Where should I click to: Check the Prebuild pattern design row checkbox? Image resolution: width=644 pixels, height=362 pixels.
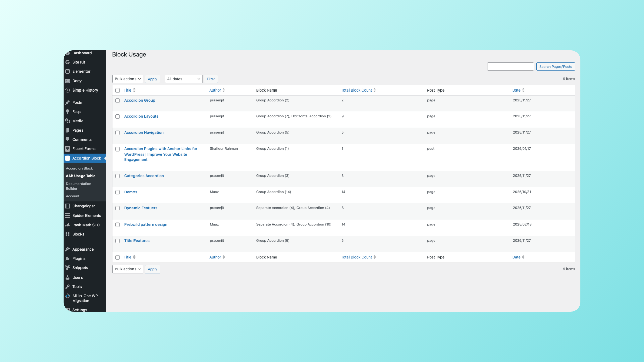pyautogui.click(x=117, y=225)
